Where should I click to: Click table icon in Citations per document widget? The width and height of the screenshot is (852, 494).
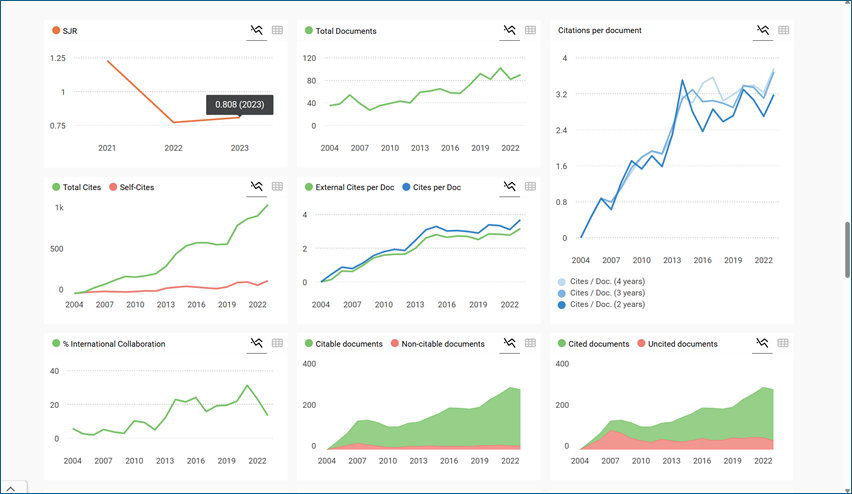tap(784, 31)
